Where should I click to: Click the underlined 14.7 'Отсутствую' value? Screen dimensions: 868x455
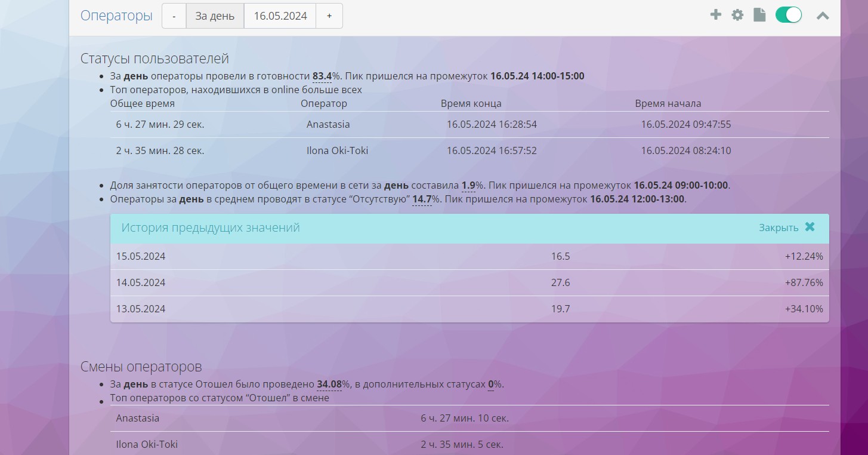pos(422,199)
